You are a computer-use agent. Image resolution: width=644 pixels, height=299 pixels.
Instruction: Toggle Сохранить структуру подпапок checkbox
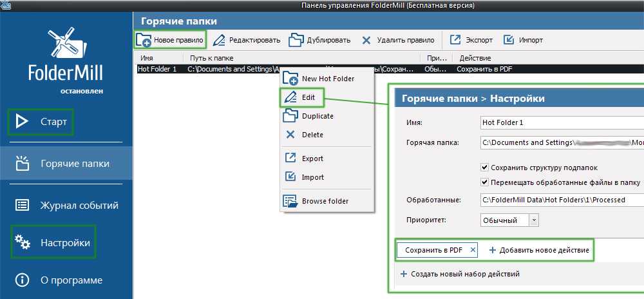pos(485,168)
